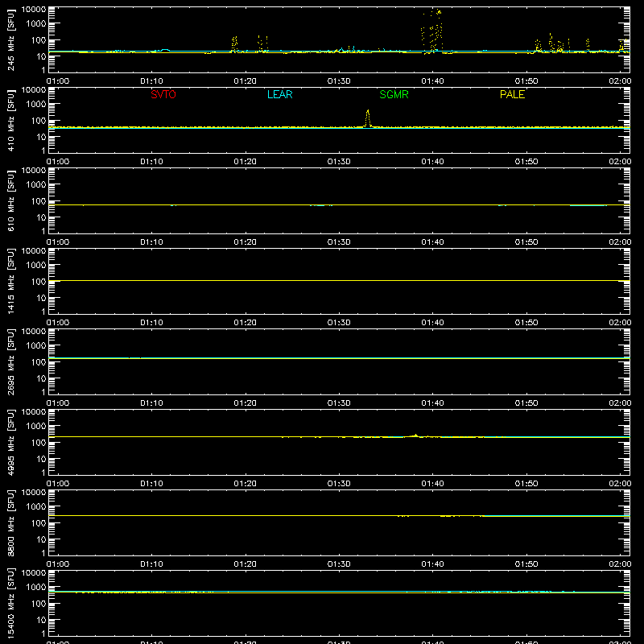Click the 01:40 tick label below 8800 MHz plot
The height and width of the screenshot is (644, 644).
tap(432, 564)
